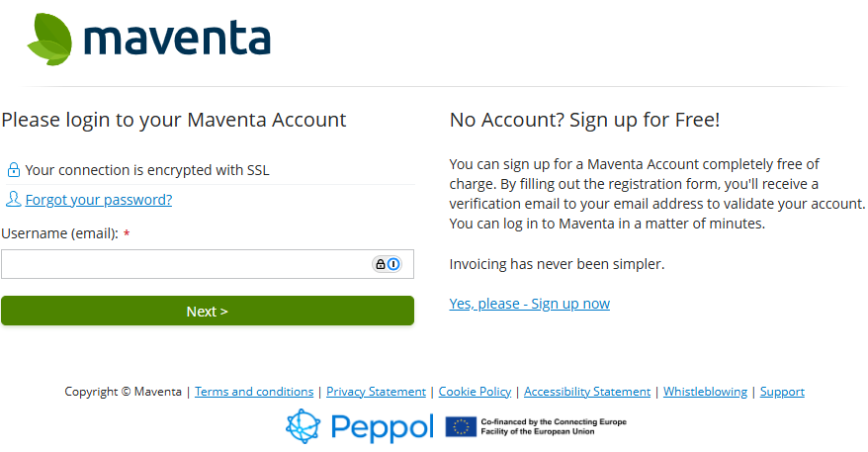Viewport: 868px width, 452px height.
Task: Open the Privacy Statement link
Action: 376,392
